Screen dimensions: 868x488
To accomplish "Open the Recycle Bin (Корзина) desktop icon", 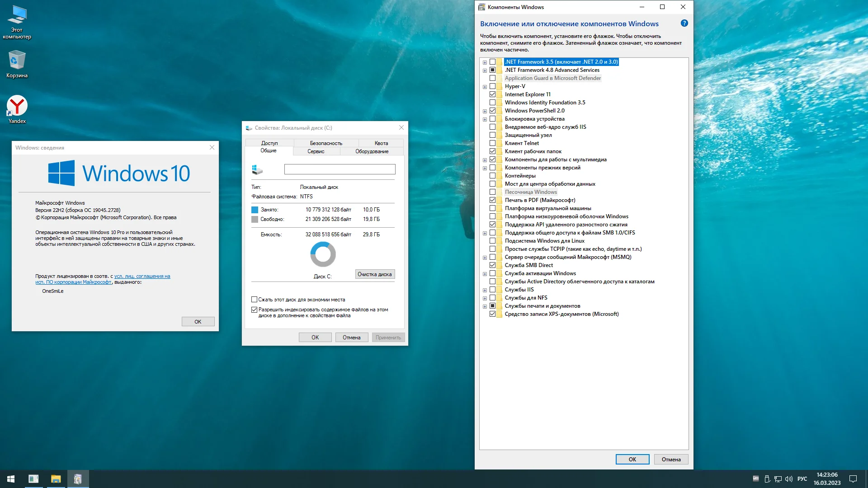I will [x=17, y=61].
